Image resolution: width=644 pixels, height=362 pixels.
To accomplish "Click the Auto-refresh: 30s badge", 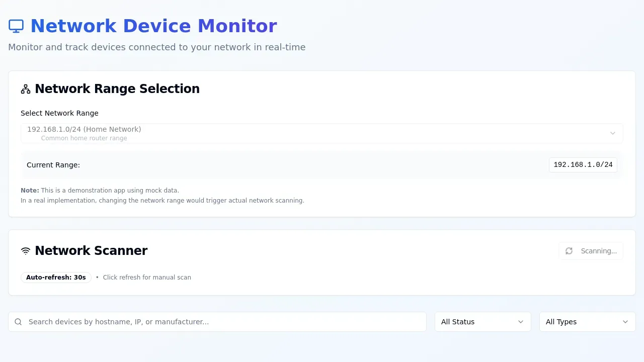I will coord(56,277).
